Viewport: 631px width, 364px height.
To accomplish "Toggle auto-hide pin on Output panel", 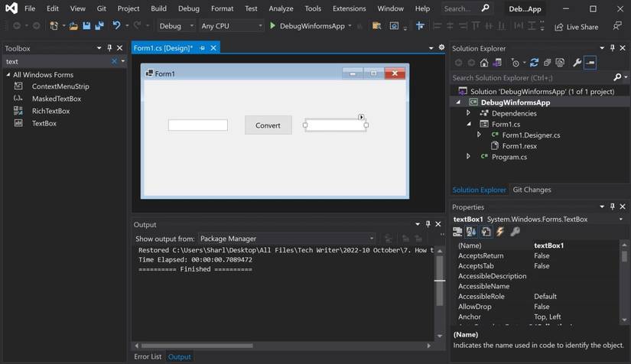I will point(428,224).
